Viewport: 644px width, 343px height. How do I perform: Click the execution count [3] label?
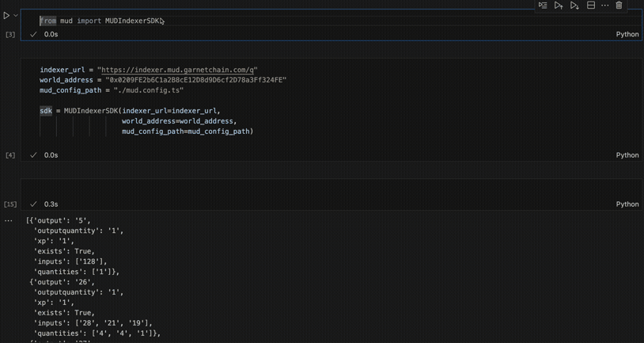pyautogui.click(x=9, y=35)
